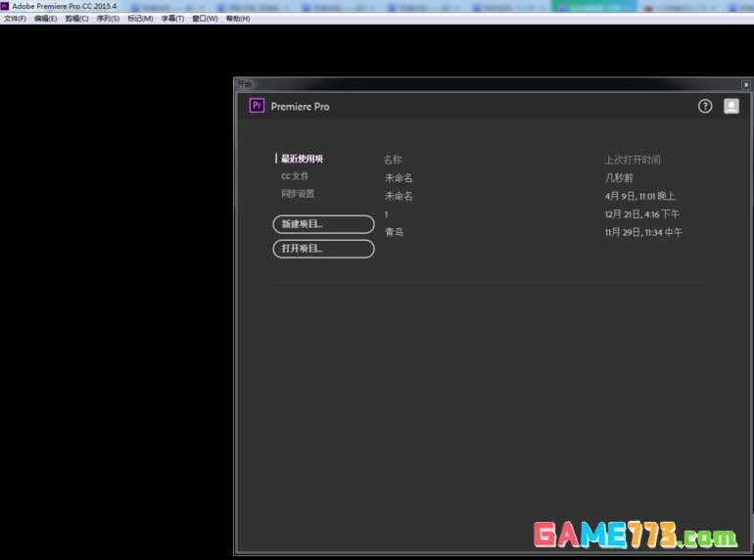Click the 打开项目 open project button
The height and width of the screenshot is (560, 754).
pos(323,249)
